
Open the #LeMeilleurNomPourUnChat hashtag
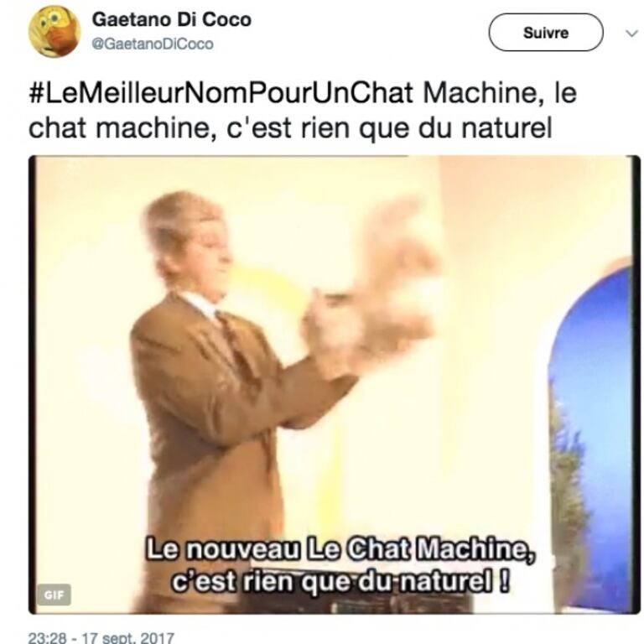point(221,93)
